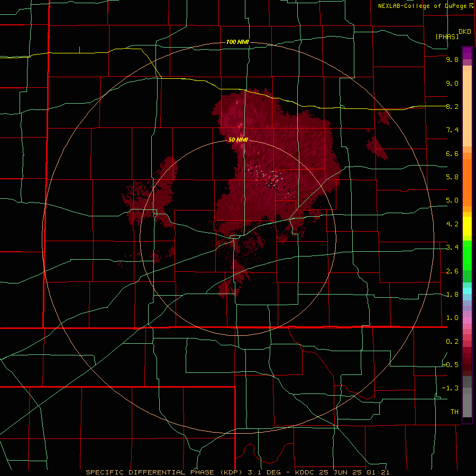This screenshot has height=476, width=476.
Task: Click the 9.8 scale value
Action: tap(452, 59)
